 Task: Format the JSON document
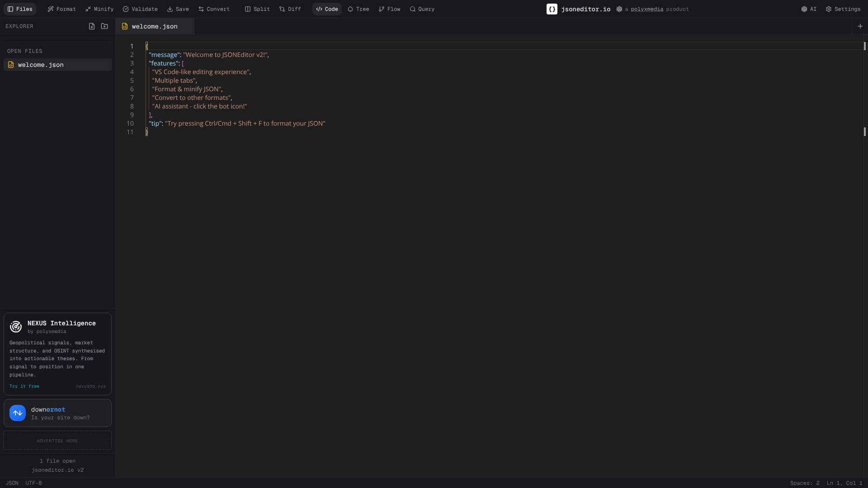(x=61, y=9)
